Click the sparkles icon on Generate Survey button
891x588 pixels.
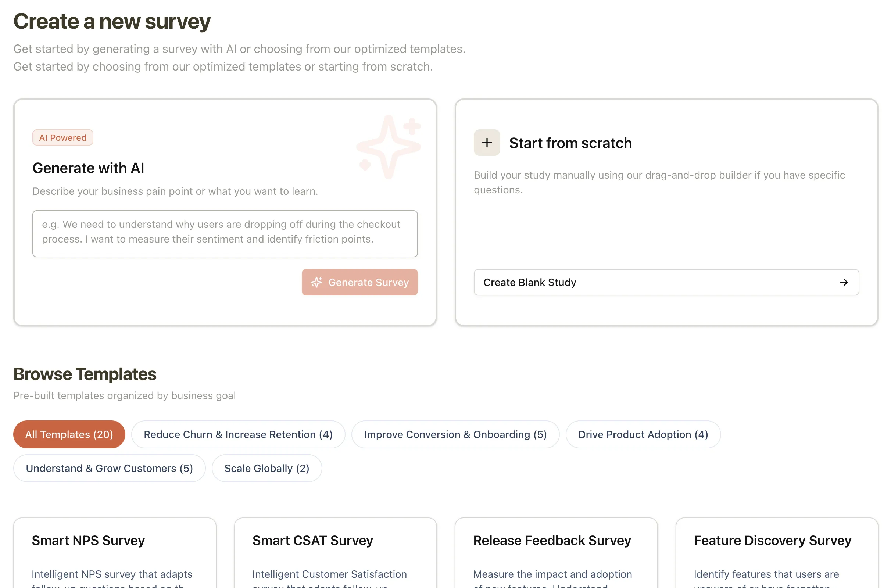click(x=317, y=282)
